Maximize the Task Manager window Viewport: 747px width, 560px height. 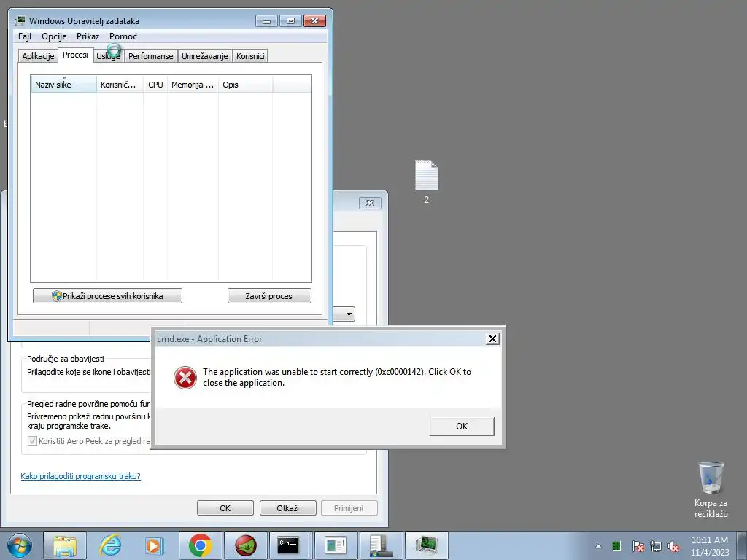click(x=290, y=21)
